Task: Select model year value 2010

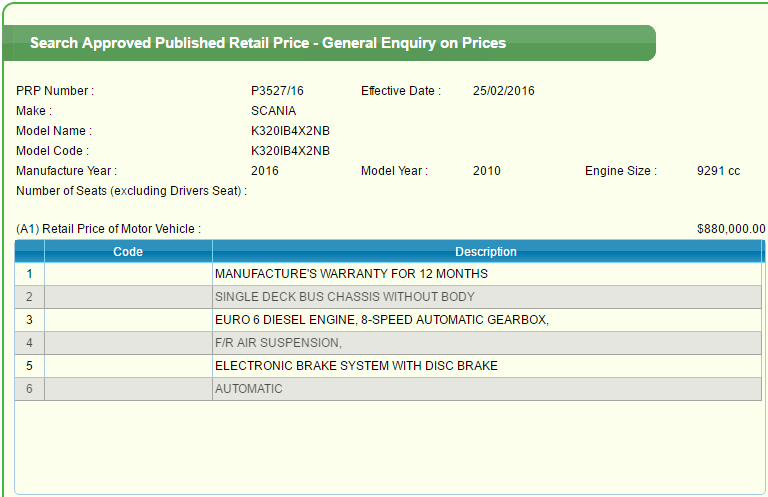Action: [x=486, y=171]
